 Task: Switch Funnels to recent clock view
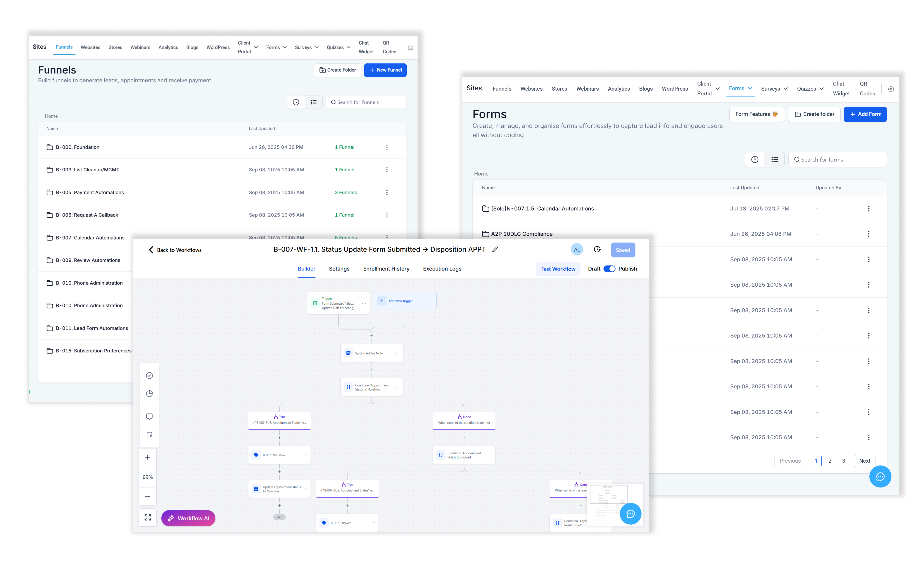click(x=296, y=102)
